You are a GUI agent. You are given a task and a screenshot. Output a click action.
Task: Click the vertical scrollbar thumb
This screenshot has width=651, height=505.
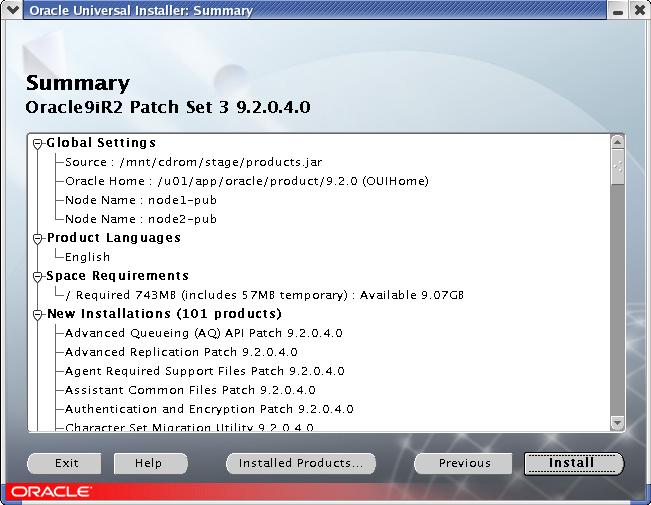click(x=617, y=167)
